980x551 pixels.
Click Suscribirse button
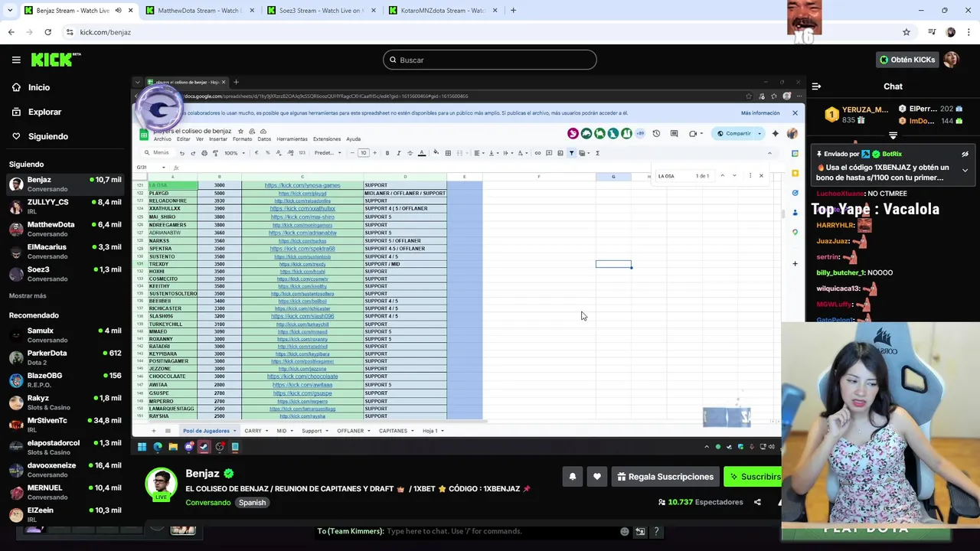[x=754, y=477]
